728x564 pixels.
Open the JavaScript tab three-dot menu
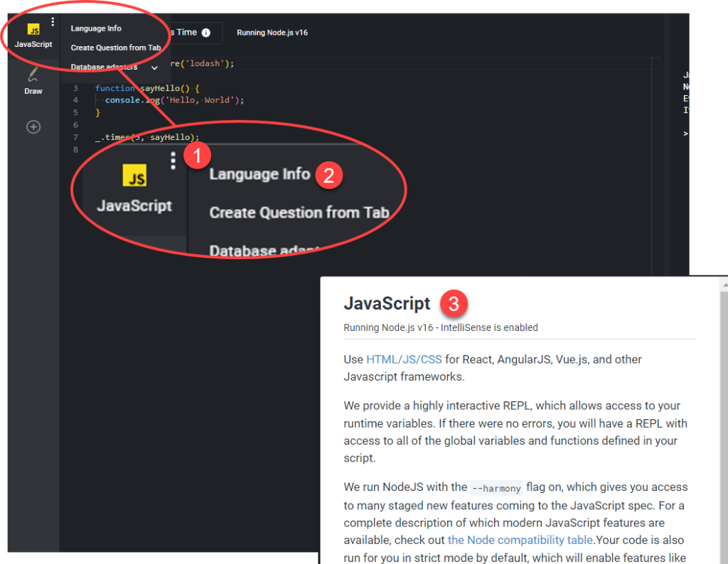53,22
